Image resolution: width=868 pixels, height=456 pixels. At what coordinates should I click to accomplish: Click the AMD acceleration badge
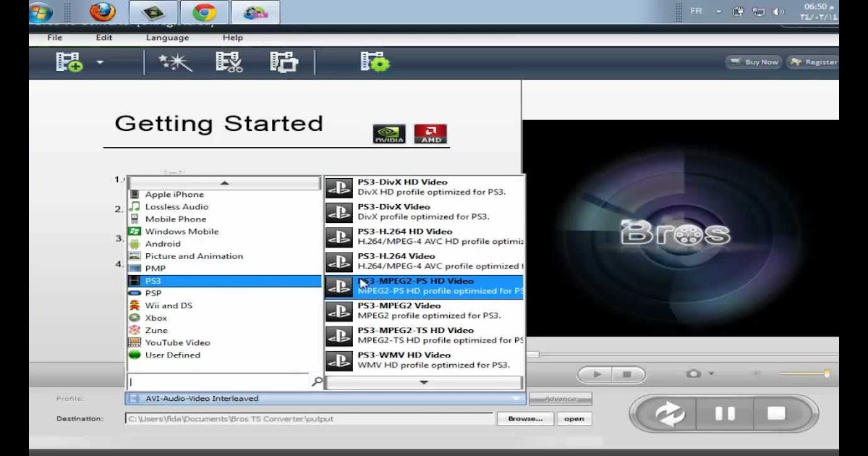pyautogui.click(x=430, y=134)
